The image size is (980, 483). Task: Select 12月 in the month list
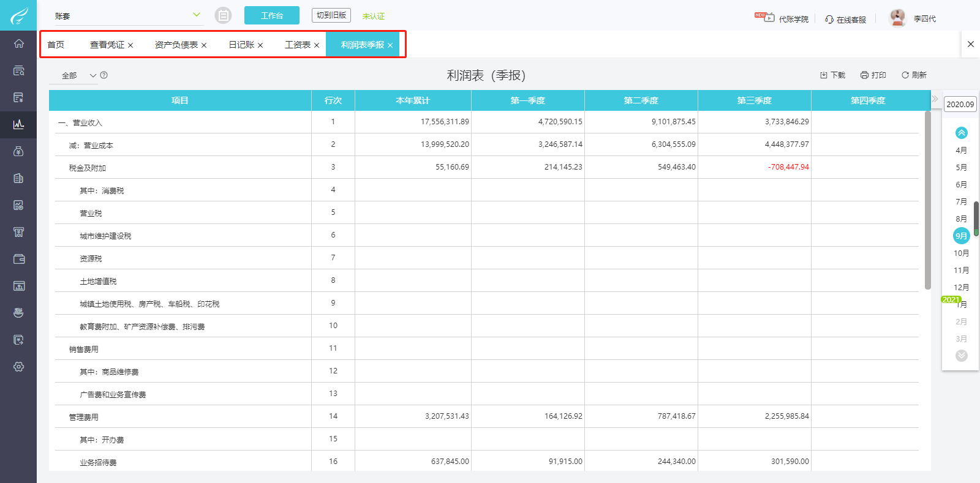(962, 287)
